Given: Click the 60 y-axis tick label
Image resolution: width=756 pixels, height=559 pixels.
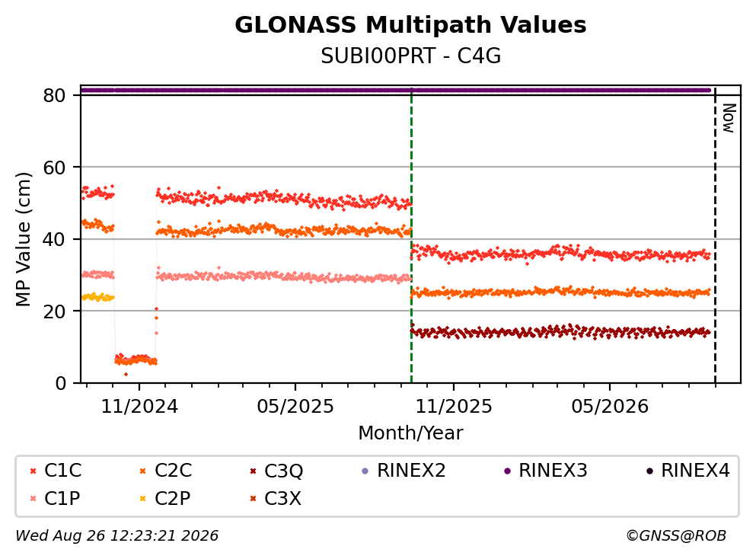Looking at the screenshot, I should (55, 168).
